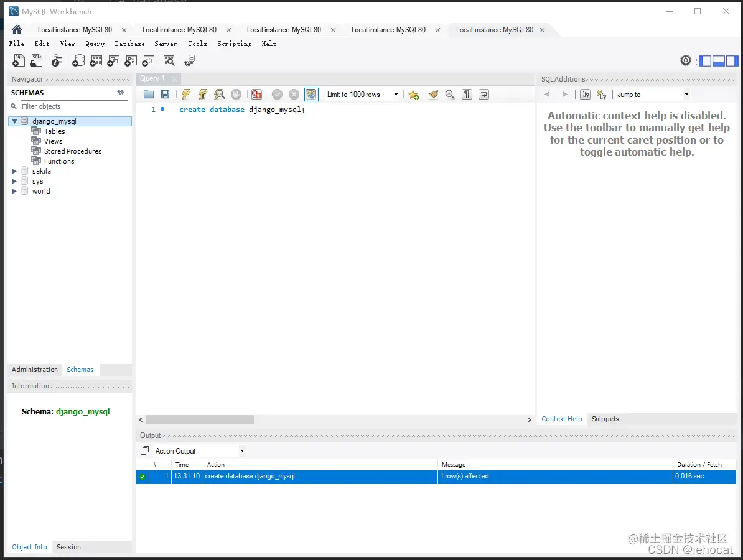Viewport: 743px width, 560px height.
Task: Expand the world schema
Action: click(x=14, y=191)
